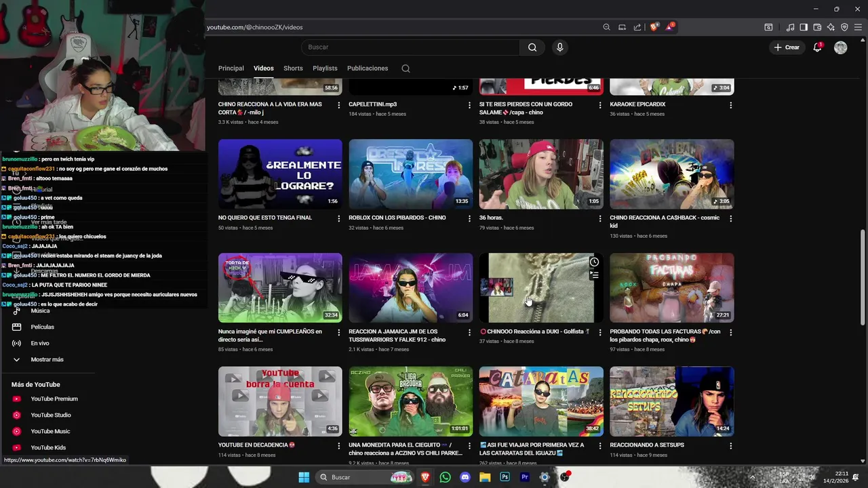The width and height of the screenshot is (868, 488).
Task: Open the YouTube account avatar menu
Action: [x=840, y=47]
